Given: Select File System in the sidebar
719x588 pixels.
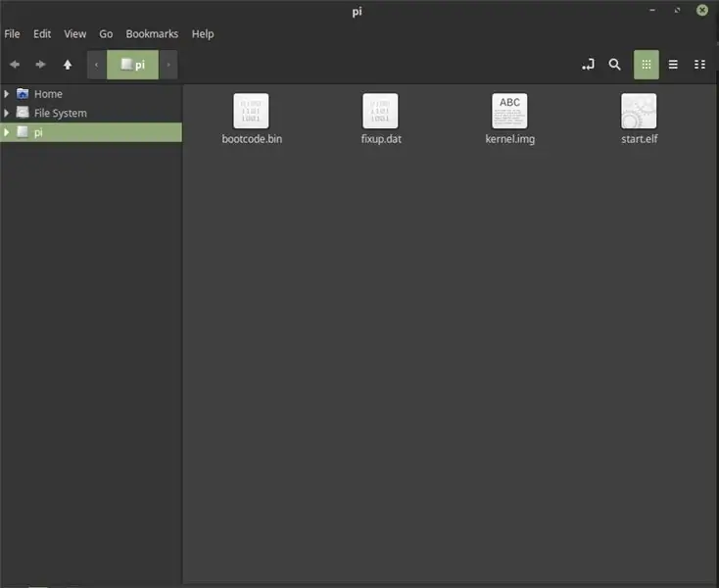Looking at the screenshot, I should pos(91,113).
